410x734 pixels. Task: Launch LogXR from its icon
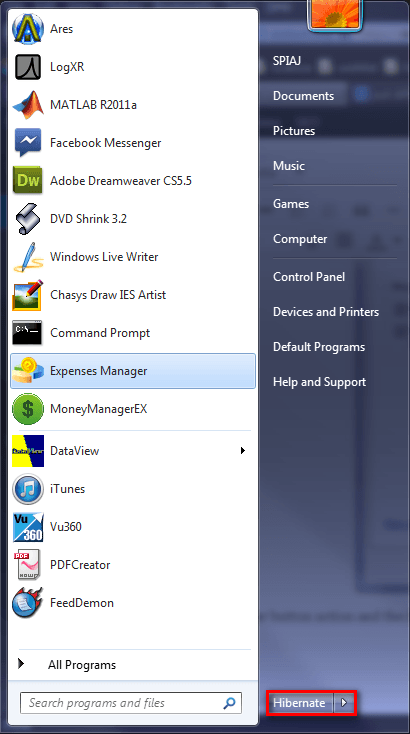pos(28,66)
